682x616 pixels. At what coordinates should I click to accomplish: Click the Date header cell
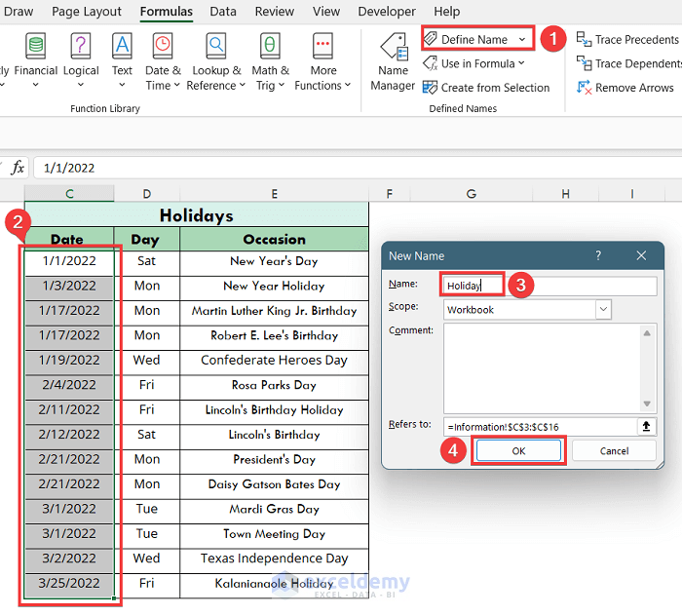pos(69,239)
